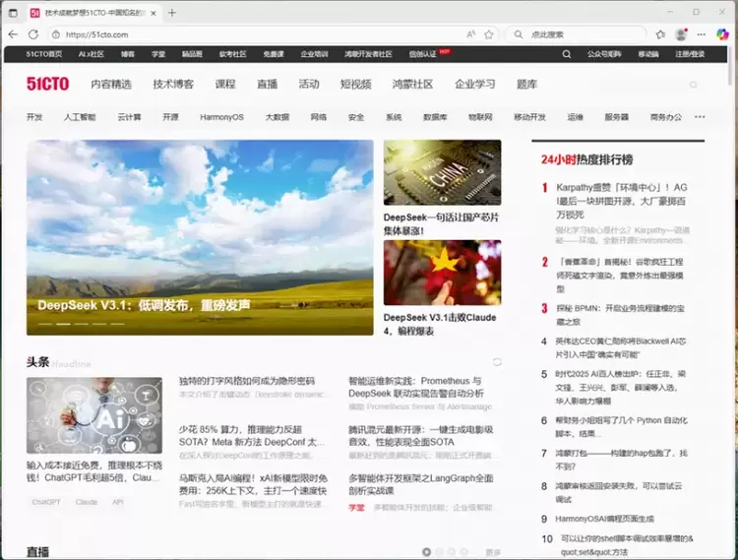738x560 pixels.
Task: Reload the page with the refresh icon
Action: point(33,33)
